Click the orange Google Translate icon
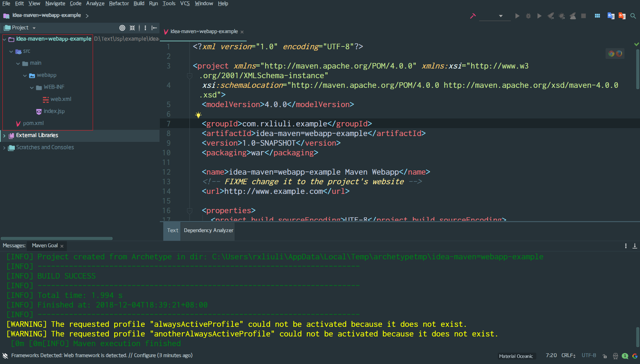Screen dimensions: 640x364 (622, 16)
